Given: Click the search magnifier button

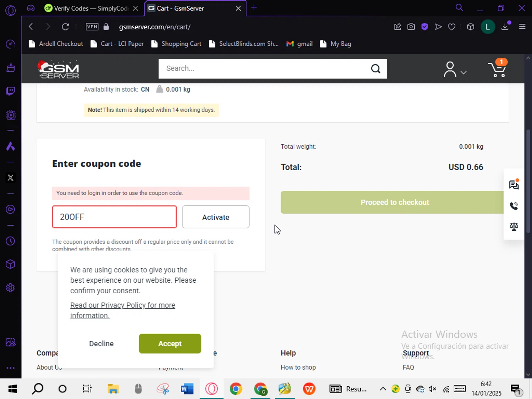Looking at the screenshot, I should [376, 68].
